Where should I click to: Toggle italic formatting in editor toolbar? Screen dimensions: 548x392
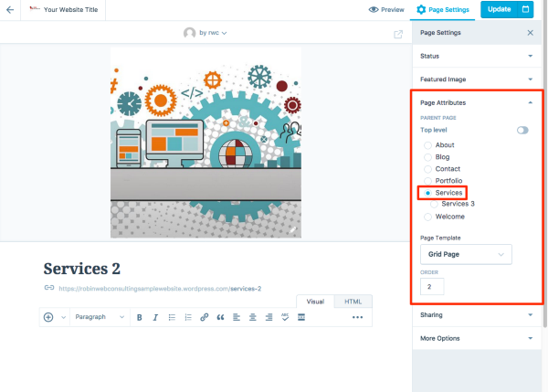pos(155,317)
